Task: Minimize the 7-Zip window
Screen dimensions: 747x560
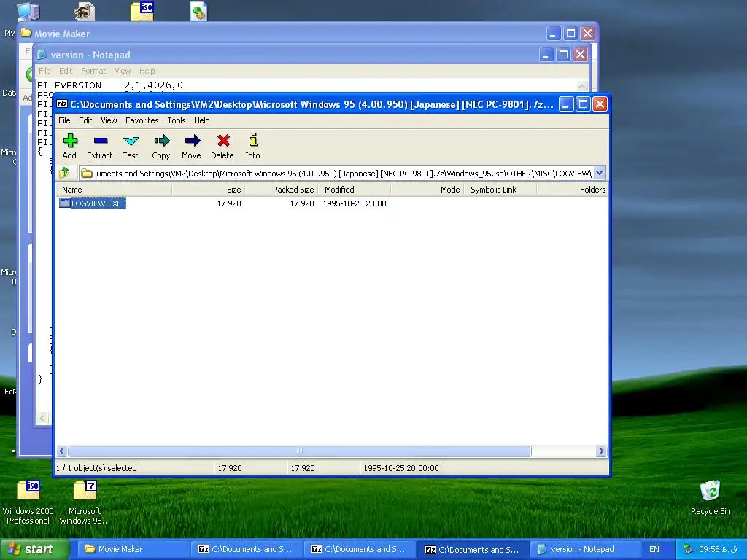Action: pos(565,104)
